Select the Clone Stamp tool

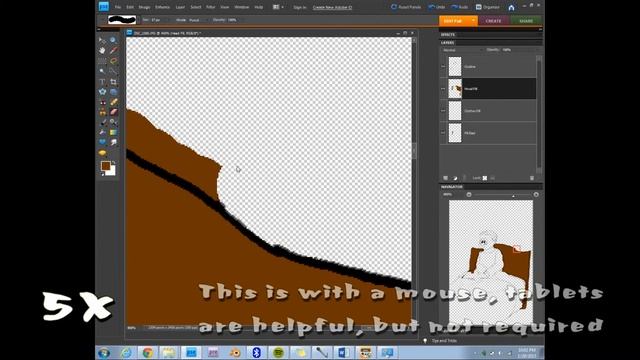[102, 112]
